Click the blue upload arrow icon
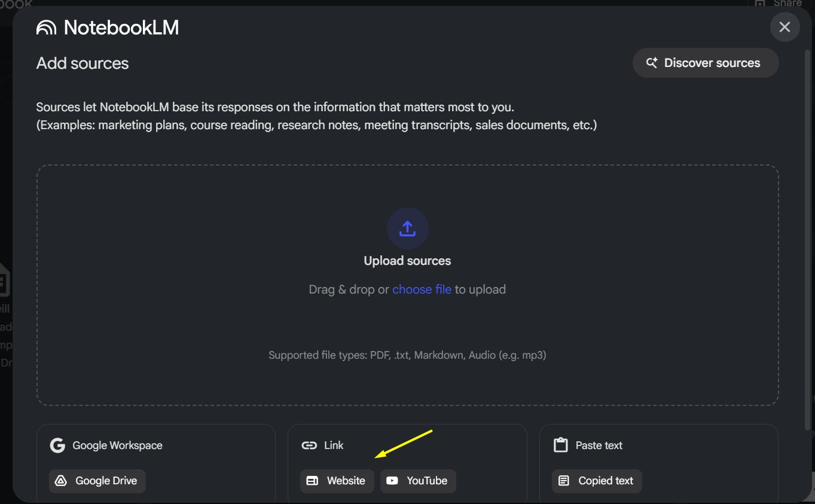Image resolution: width=815 pixels, height=504 pixels. pos(407,228)
